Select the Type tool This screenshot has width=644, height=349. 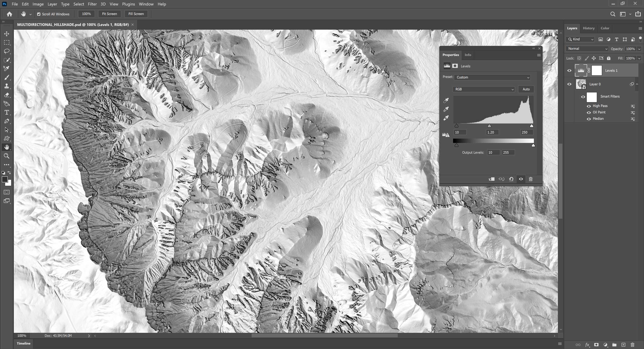click(x=7, y=112)
